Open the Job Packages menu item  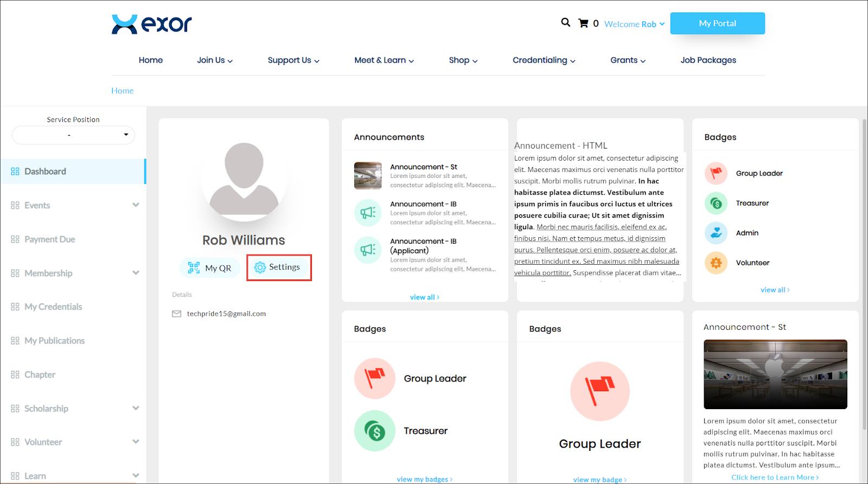point(708,60)
